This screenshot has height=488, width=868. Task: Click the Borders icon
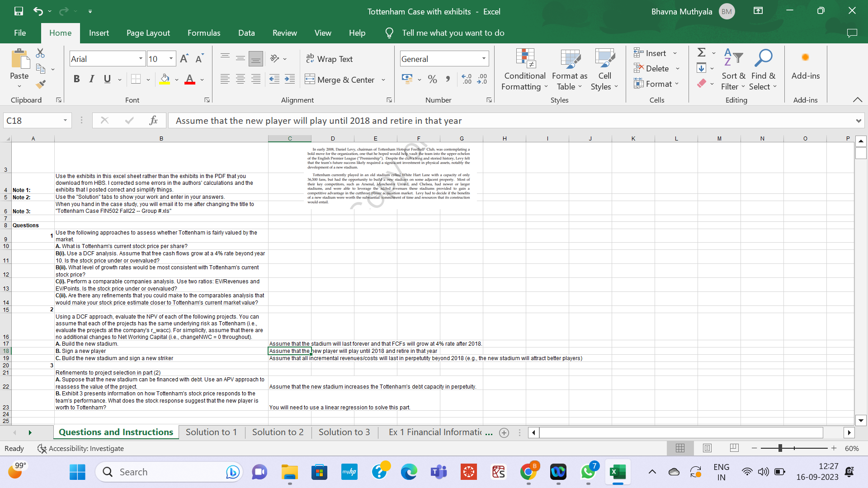[136, 80]
